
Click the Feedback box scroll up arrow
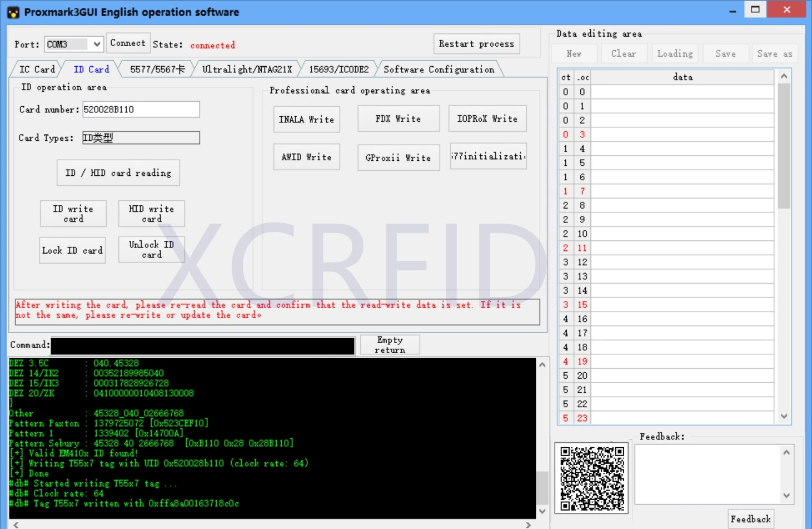pos(786,452)
